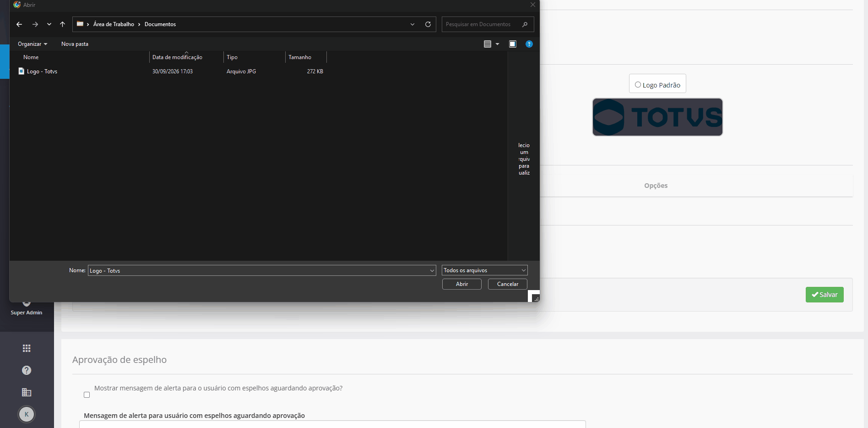Open the apps grid icon in sidebar
The image size is (868, 428).
point(27,348)
